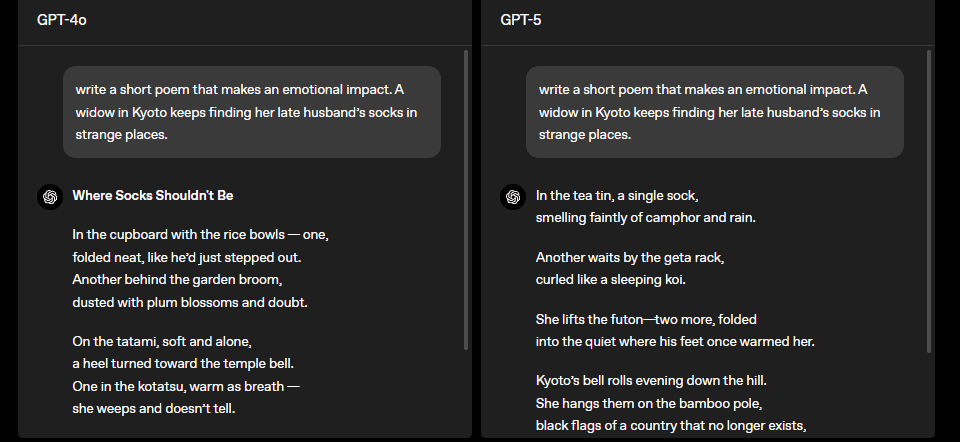The width and height of the screenshot is (960, 442).
Task: Click the GPT-5 panel vertical scrollbar
Action: point(929,201)
